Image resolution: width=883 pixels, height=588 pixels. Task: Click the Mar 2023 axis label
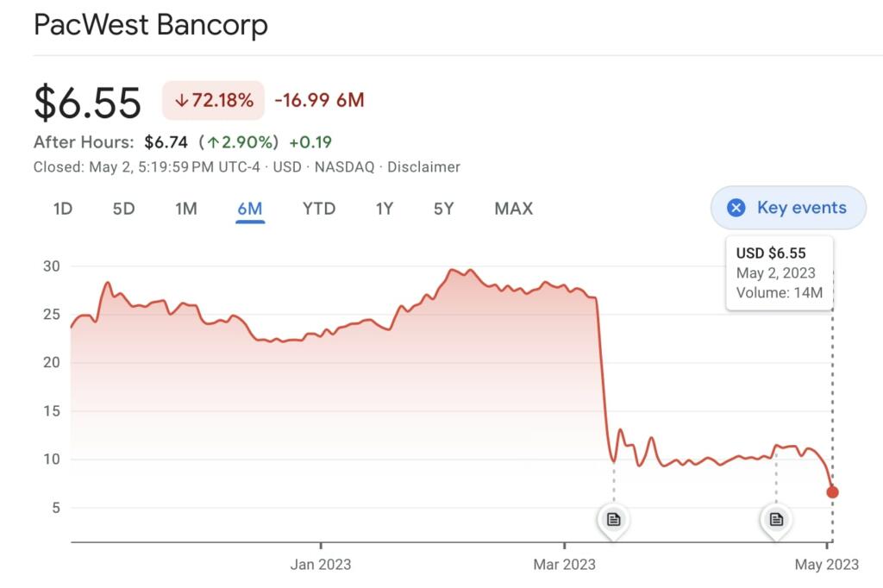tap(564, 565)
